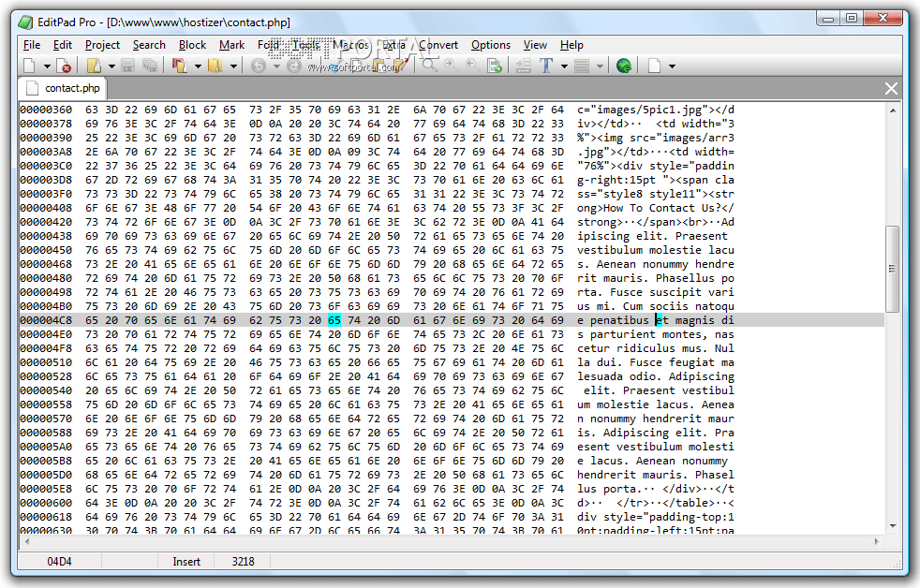Click the indent lines icon
Image resolution: width=920 pixels, height=588 pixels.
tap(524, 66)
